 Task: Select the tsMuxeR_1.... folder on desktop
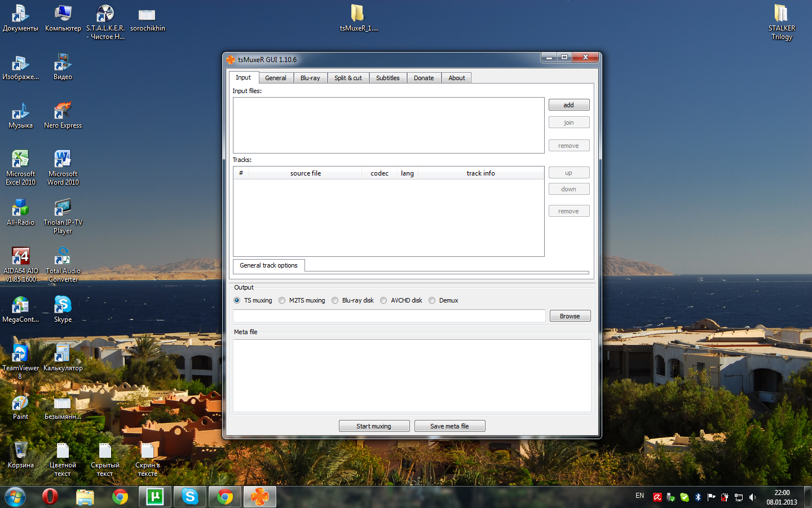click(x=359, y=18)
